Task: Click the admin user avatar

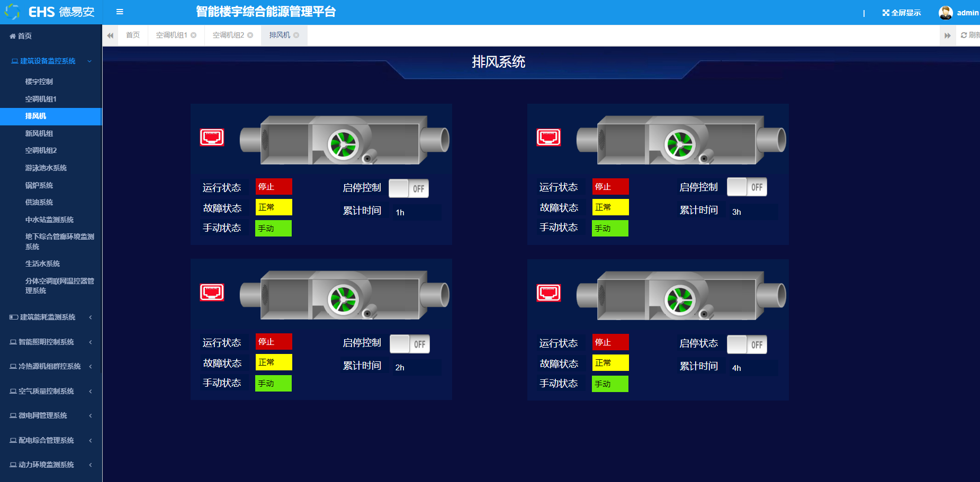Action: pos(946,13)
